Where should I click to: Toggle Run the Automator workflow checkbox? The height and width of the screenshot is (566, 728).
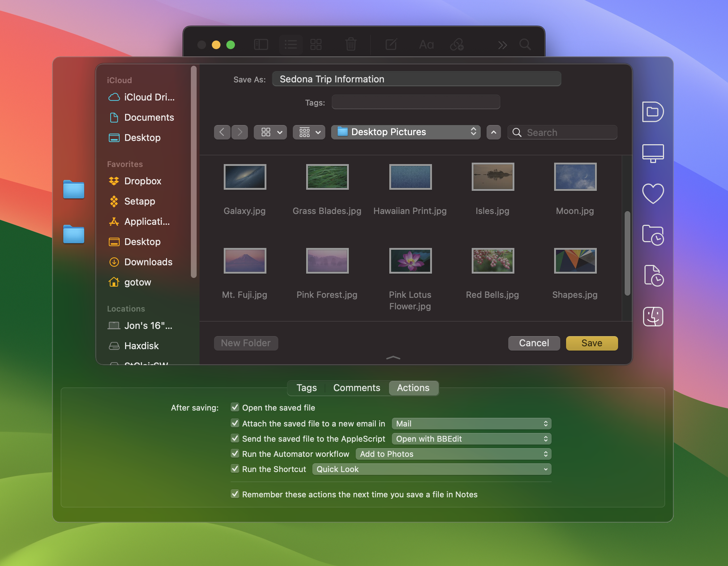tap(235, 454)
